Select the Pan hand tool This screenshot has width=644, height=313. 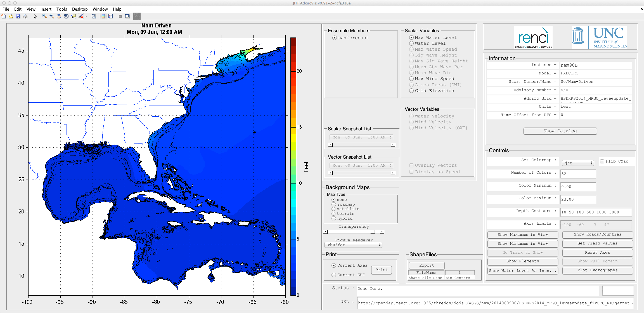pyautogui.click(x=59, y=17)
